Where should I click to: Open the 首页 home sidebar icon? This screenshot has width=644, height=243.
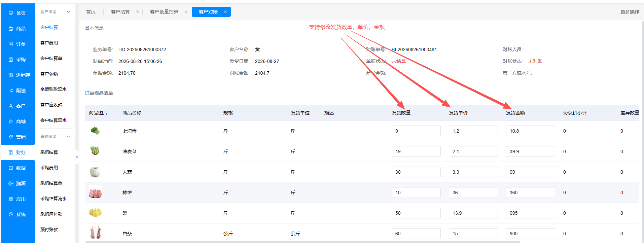tap(11, 13)
